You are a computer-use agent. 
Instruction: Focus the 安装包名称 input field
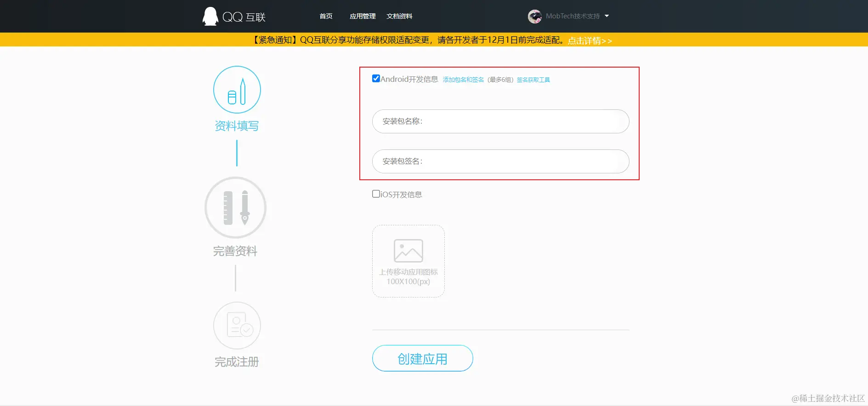(500, 121)
